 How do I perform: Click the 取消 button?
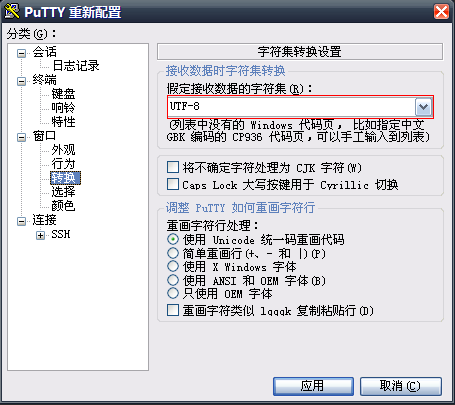(401, 386)
